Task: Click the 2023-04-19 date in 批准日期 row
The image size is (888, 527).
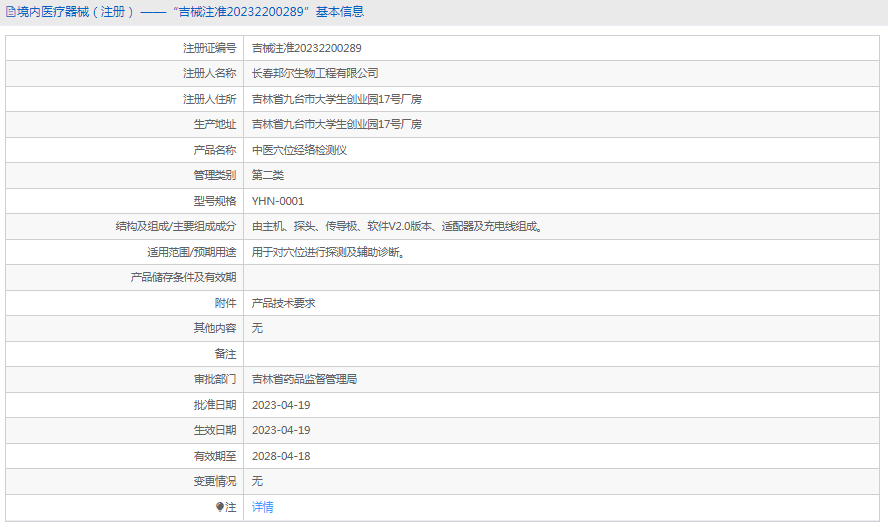Action: [x=281, y=405]
